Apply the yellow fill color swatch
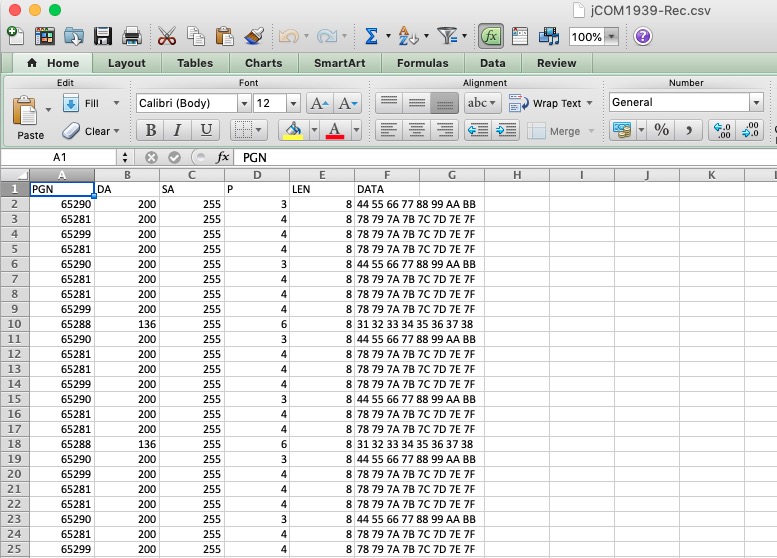 click(x=292, y=130)
